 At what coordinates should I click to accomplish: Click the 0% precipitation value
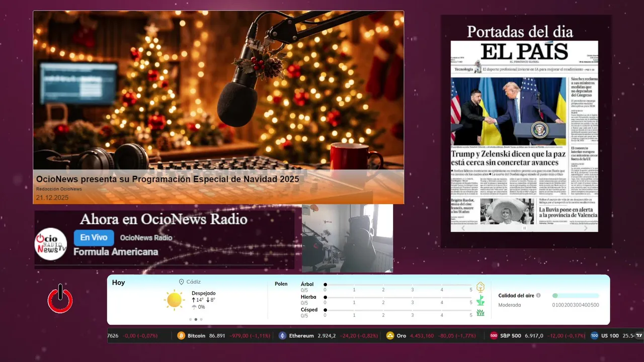(201, 307)
